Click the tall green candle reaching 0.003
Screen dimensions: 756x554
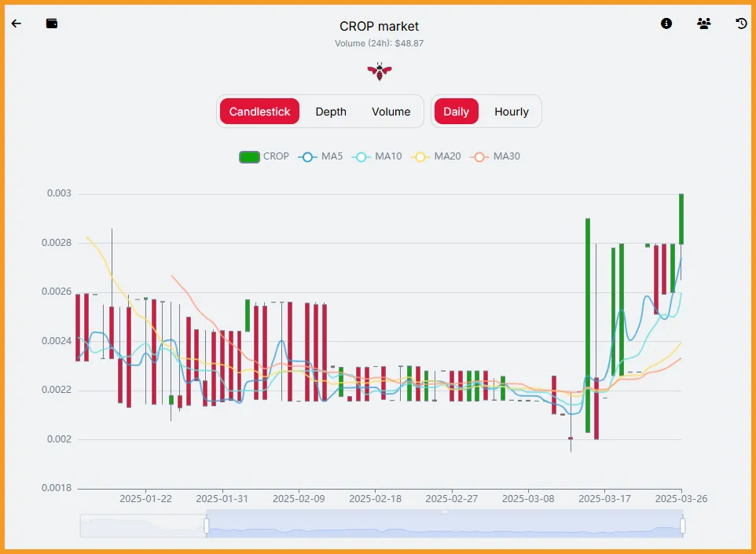[681, 219]
